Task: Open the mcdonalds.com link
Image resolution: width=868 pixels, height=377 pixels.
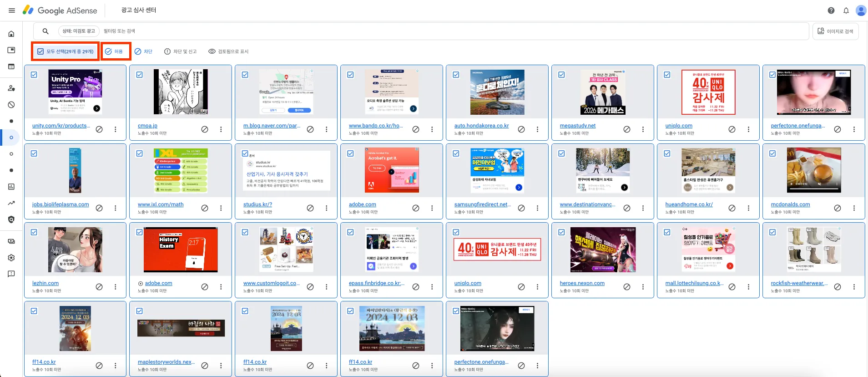Action: [x=790, y=204]
